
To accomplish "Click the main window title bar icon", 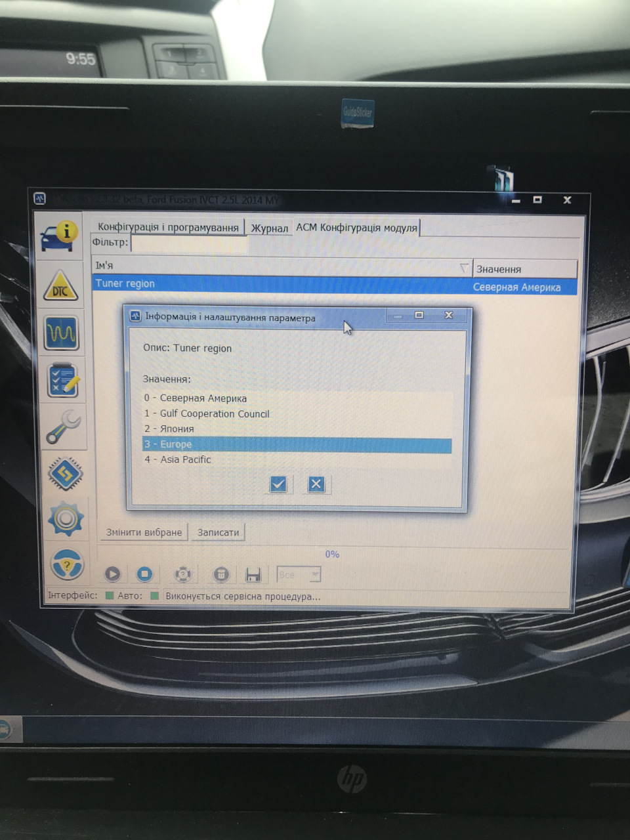I will click(40, 198).
